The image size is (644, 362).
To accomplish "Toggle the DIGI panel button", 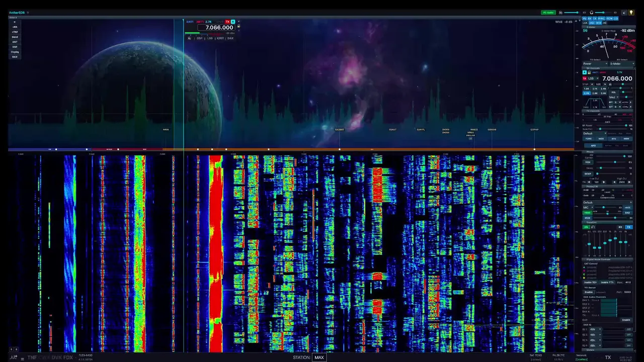I will [x=592, y=23].
